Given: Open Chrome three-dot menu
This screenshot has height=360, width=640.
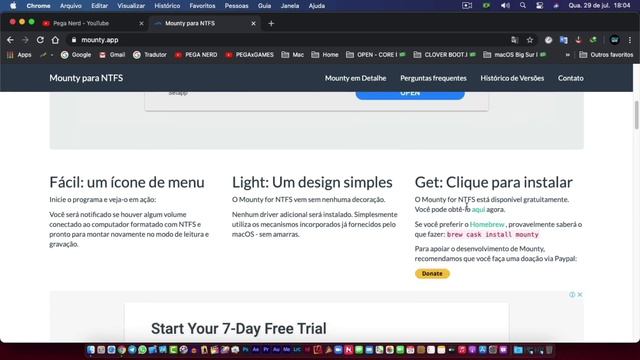Looking at the screenshot, I should click(x=630, y=40).
